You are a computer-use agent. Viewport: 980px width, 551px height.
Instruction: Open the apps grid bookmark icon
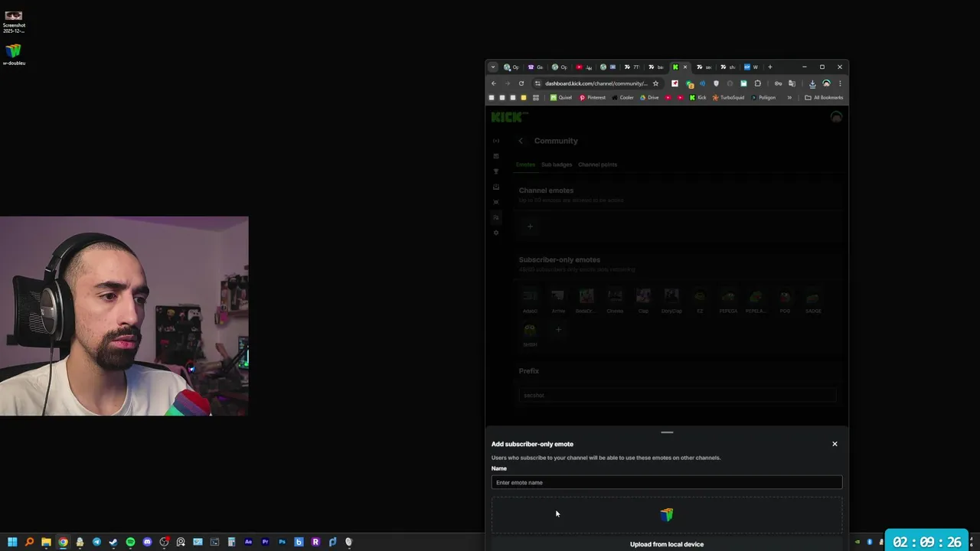(x=536, y=97)
